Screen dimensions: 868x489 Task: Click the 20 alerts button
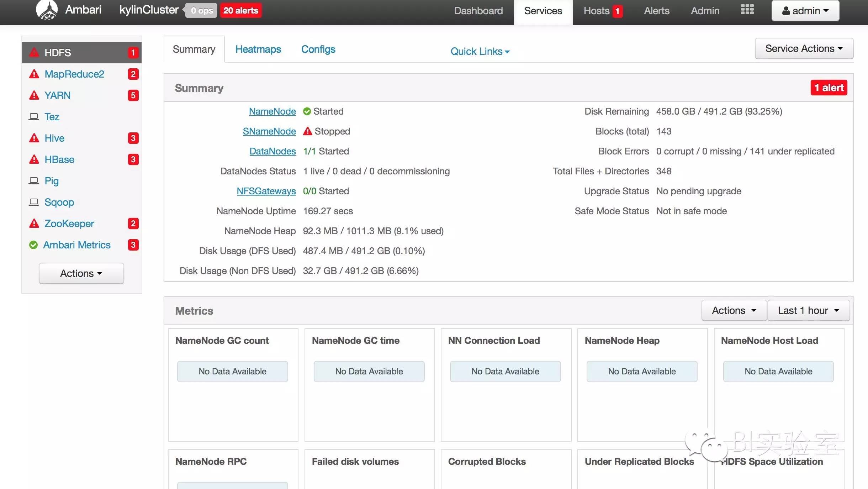pos(241,11)
